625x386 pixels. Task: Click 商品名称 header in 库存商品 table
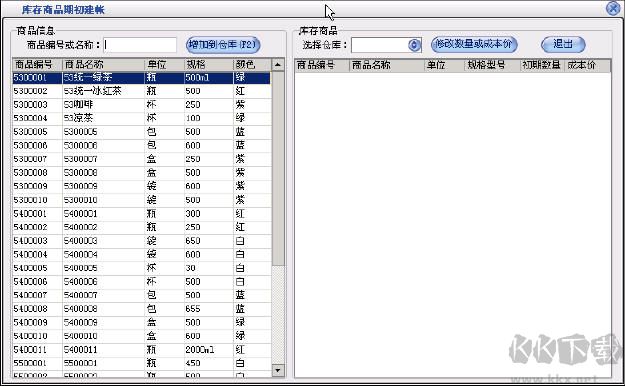(387, 65)
